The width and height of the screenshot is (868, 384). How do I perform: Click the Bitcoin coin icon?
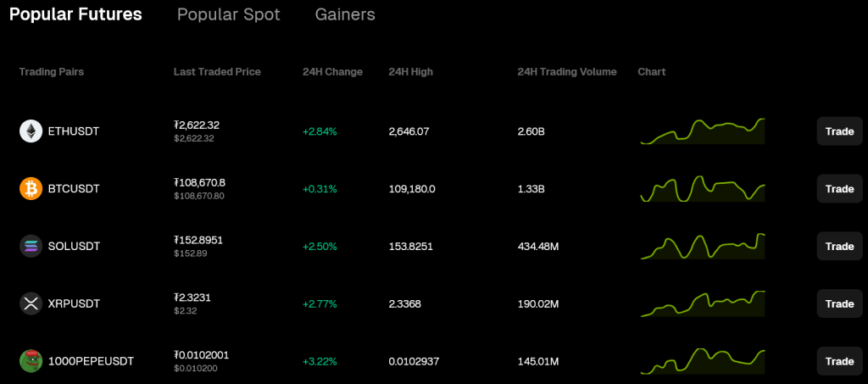click(31, 189)
